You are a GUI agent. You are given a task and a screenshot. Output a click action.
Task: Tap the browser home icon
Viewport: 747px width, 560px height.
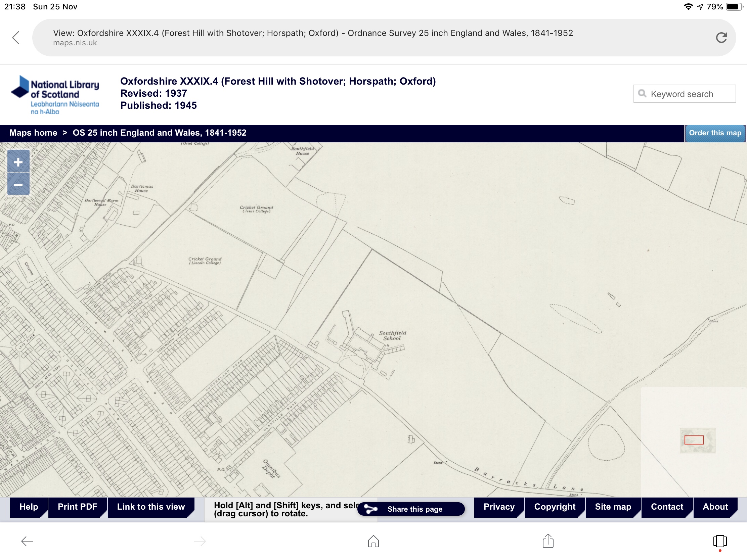click(x=373, y=542)
